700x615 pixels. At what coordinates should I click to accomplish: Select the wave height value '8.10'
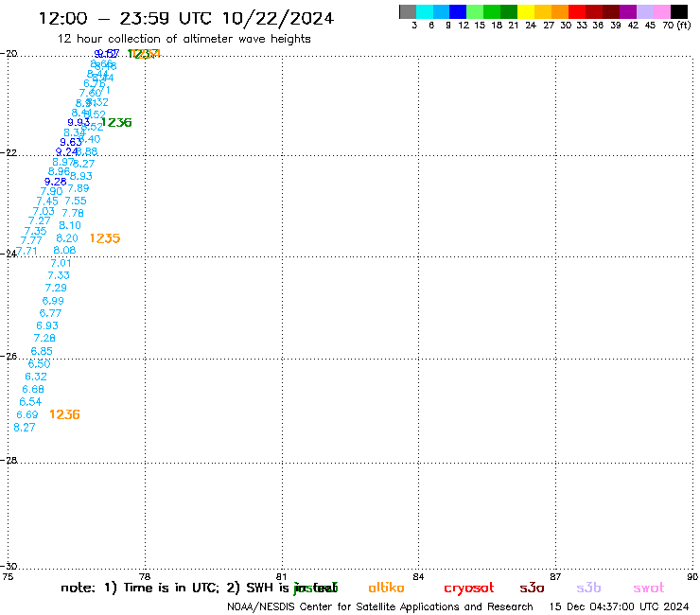pos(70,225)
